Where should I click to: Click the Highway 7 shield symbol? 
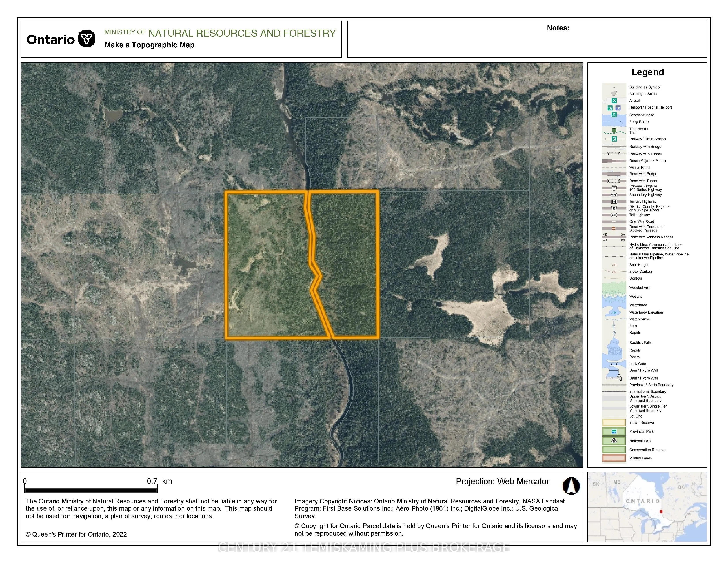[x=614, y=188]
